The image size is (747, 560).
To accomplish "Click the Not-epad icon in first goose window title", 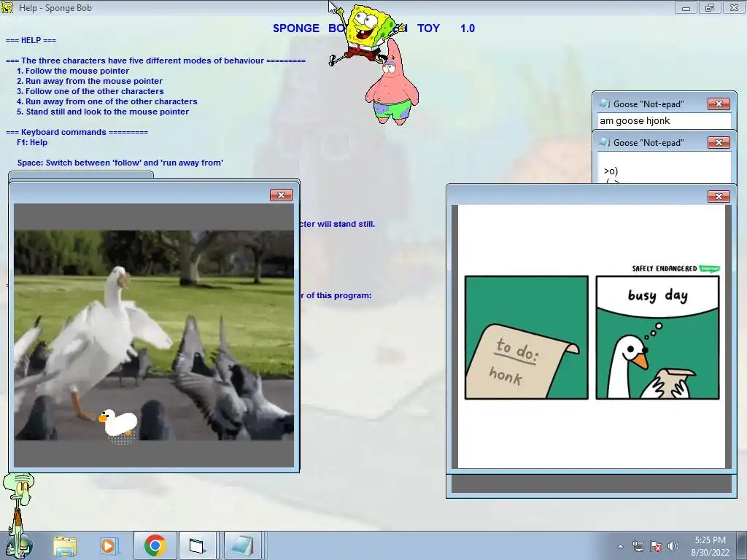I will [x=605, y=104].
